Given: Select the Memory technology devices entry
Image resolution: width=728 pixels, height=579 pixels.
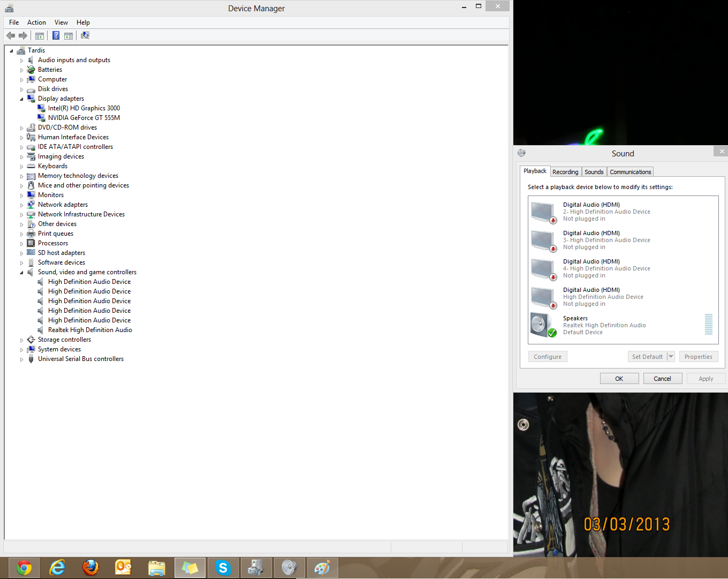Looking at the screenshot, I should point(78,176).
